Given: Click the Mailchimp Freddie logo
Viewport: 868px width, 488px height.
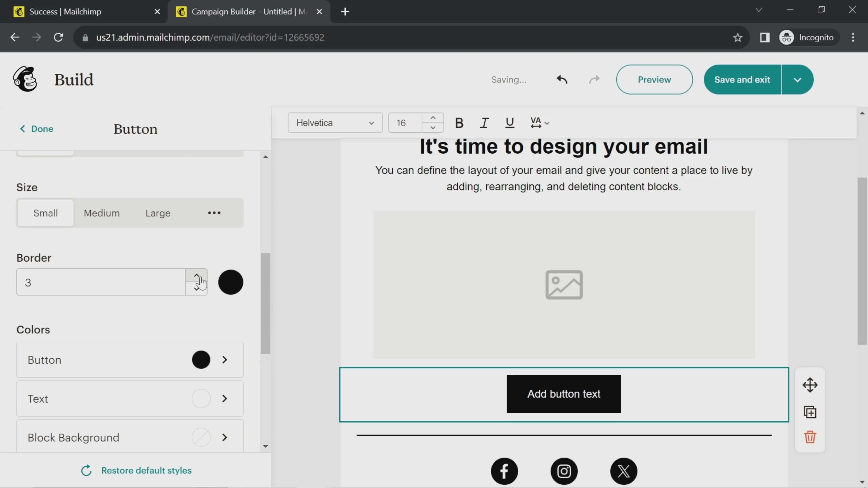Looking at the screenshot, I should pos(25,79).
